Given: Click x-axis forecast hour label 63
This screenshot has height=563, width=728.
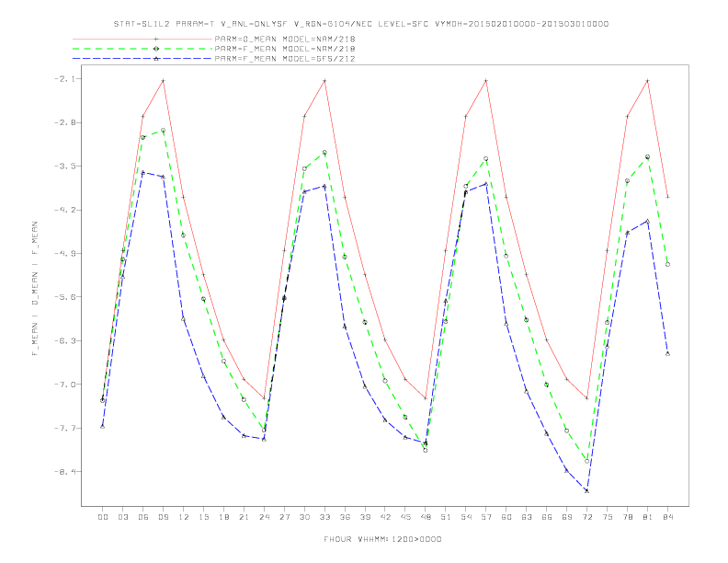Looking at the screenshot, I should click(527, 517).
